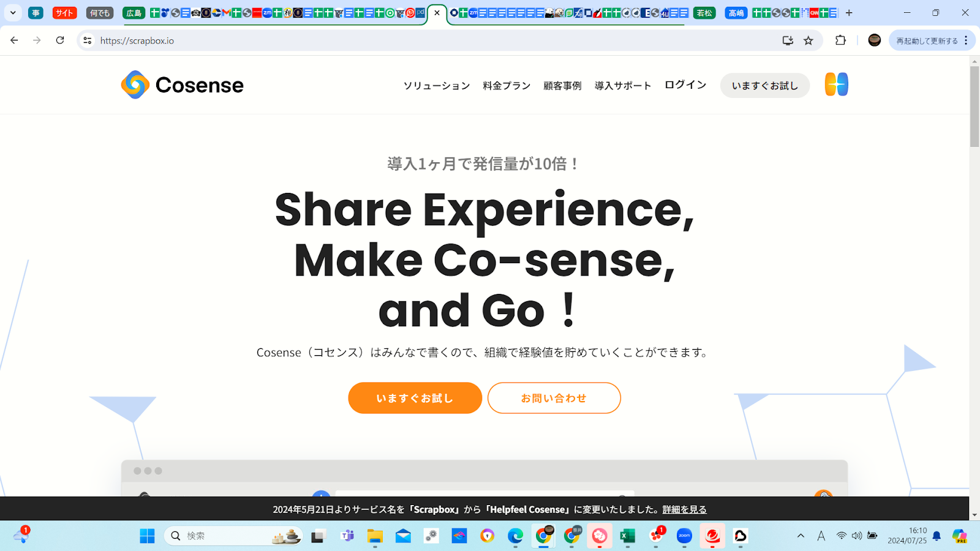Open Task View from taskbar
Viewport: 980px width, 551px height.
318,536
